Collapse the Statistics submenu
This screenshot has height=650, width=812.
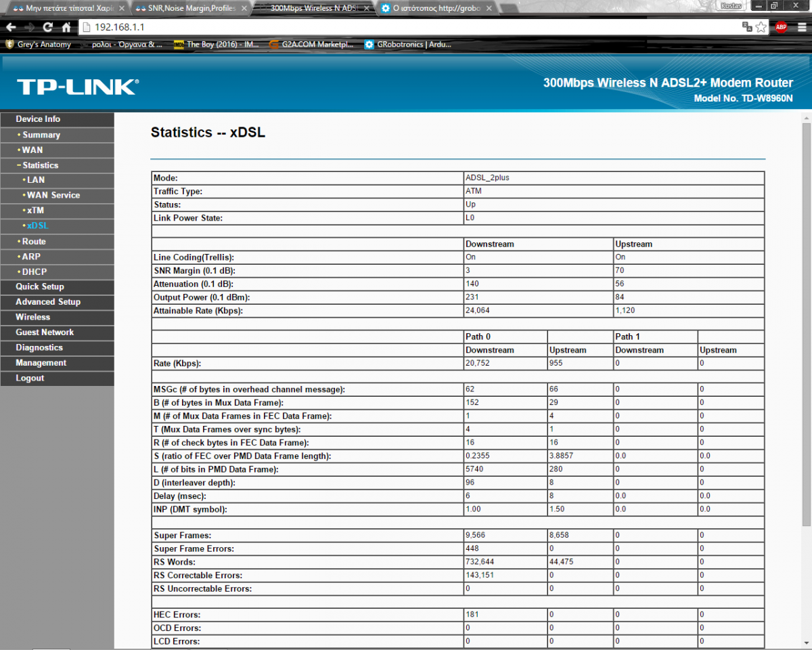point(57,165)
